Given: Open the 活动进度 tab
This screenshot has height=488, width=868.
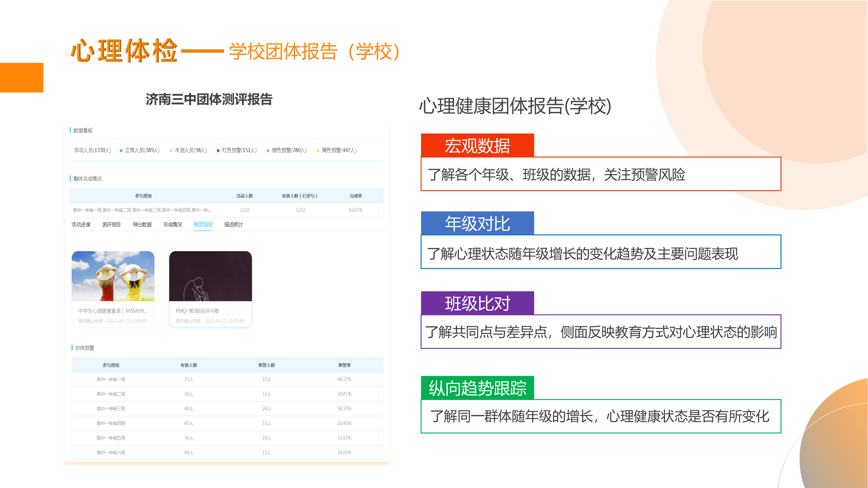Looking at the screenshot, I should [x=81, y=225].
